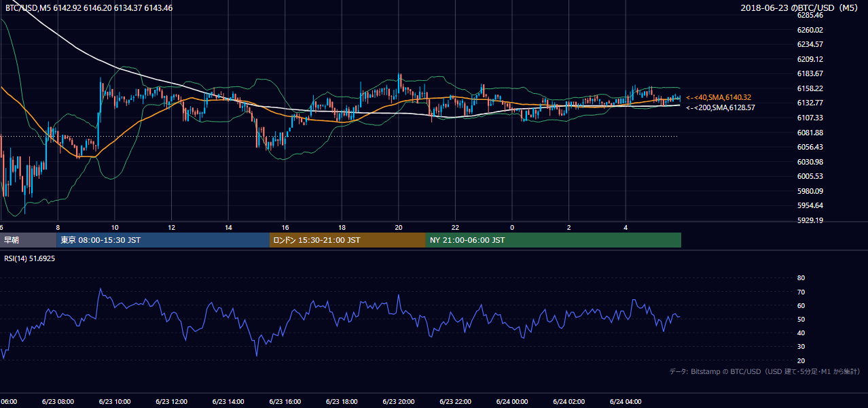
Task: Click RSI axis level 70
Action: point(801,292)
